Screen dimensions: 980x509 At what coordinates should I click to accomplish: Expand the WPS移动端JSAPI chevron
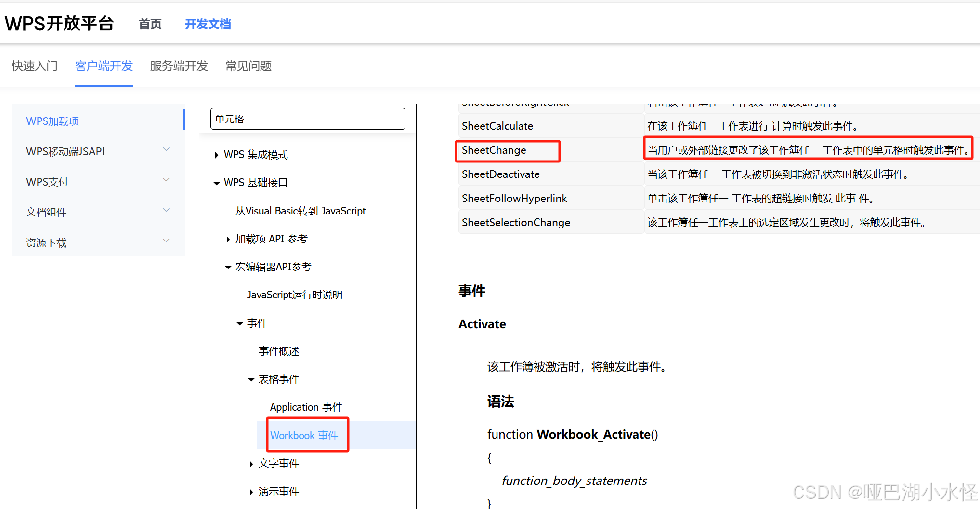click(x=166, y=149)
